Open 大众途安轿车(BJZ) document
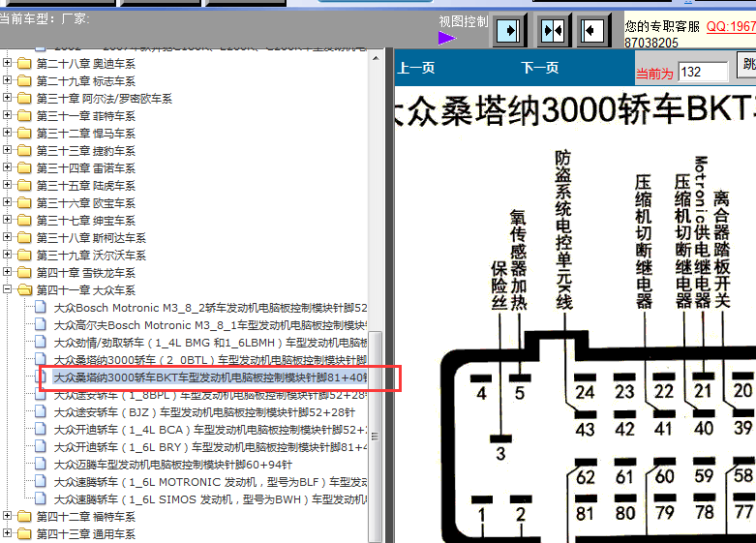This screenshot has height=543, width=756. click(x=204, y=412)
